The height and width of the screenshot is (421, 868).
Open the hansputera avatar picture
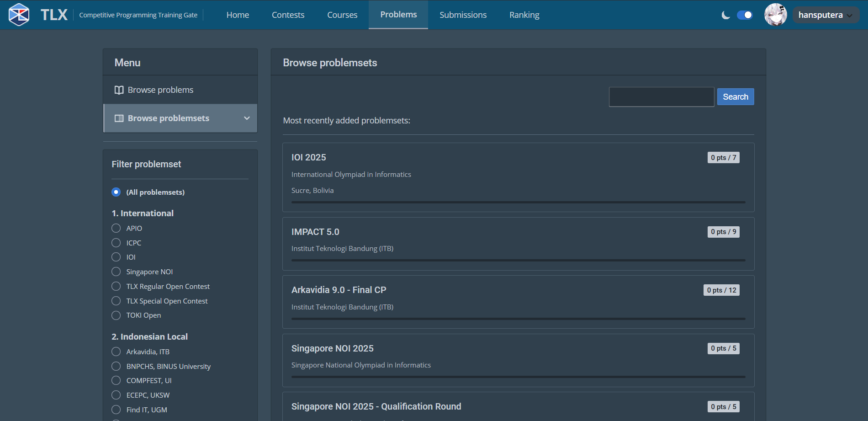point(775,15)
